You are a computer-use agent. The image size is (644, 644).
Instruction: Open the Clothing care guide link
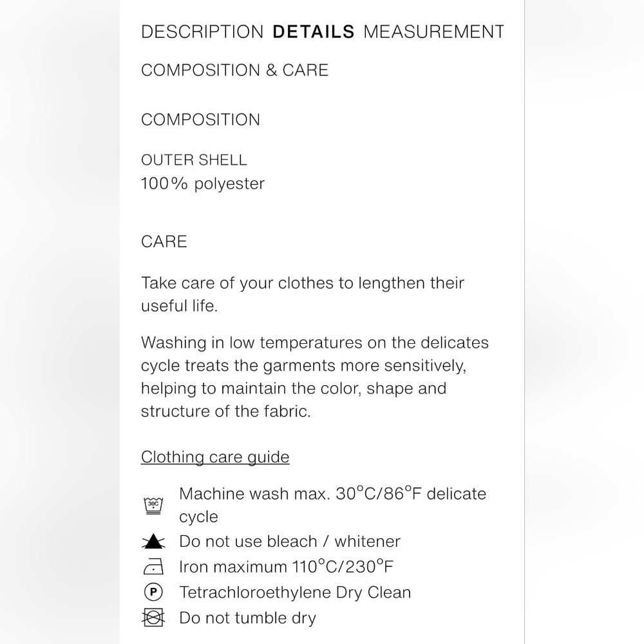(215, 457)
